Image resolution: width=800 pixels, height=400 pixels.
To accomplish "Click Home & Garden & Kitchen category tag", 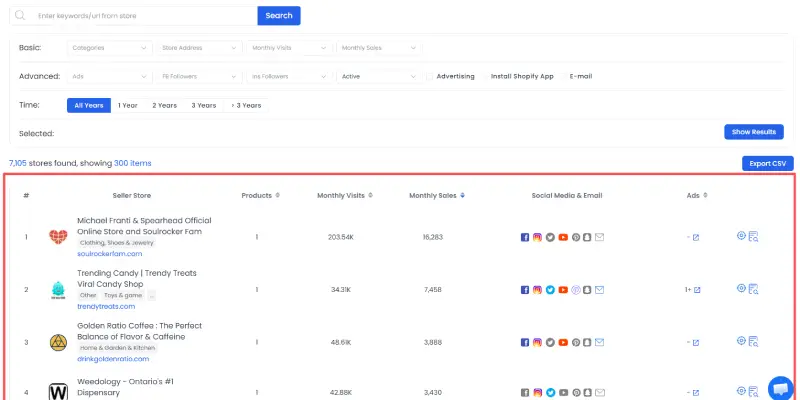I will (x=117, y=348).
